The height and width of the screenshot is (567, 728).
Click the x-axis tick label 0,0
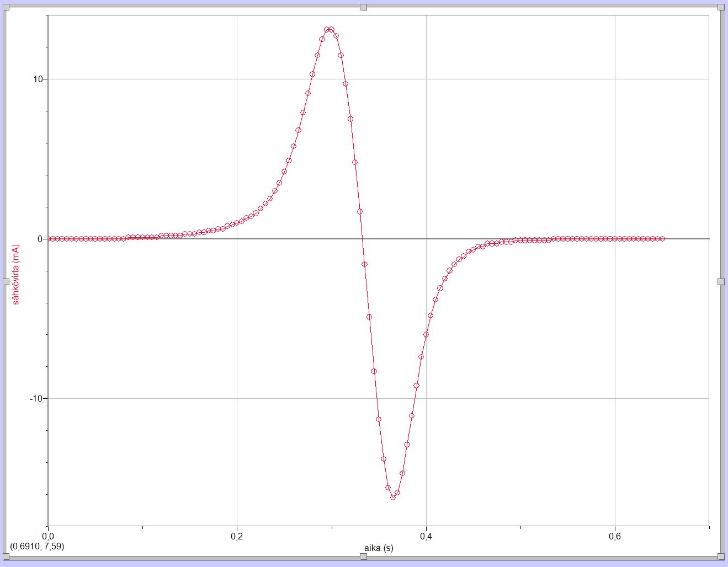point(48,536)
